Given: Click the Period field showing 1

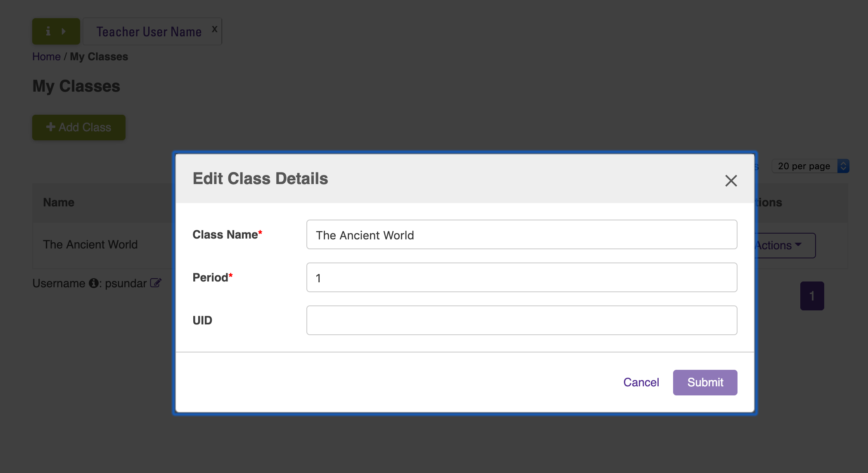Looking at the screenshot, I should (521, 277).
